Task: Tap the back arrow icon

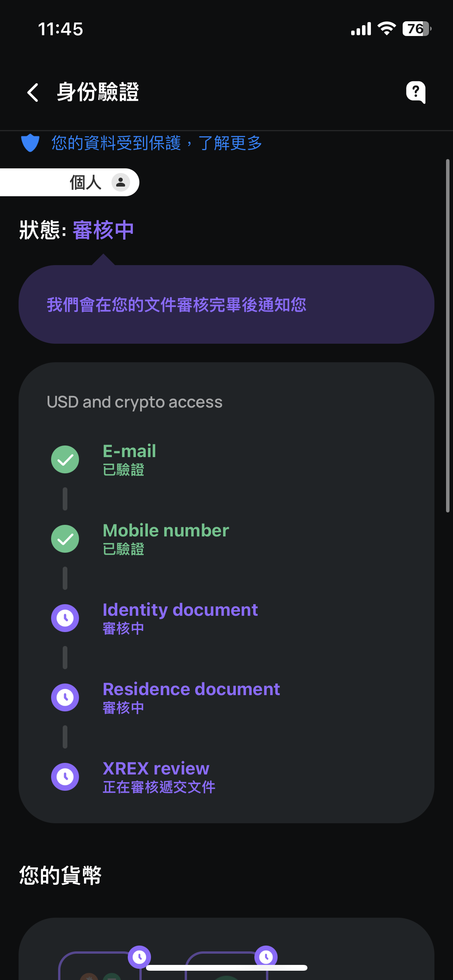Action: click(x=33, y=93)
